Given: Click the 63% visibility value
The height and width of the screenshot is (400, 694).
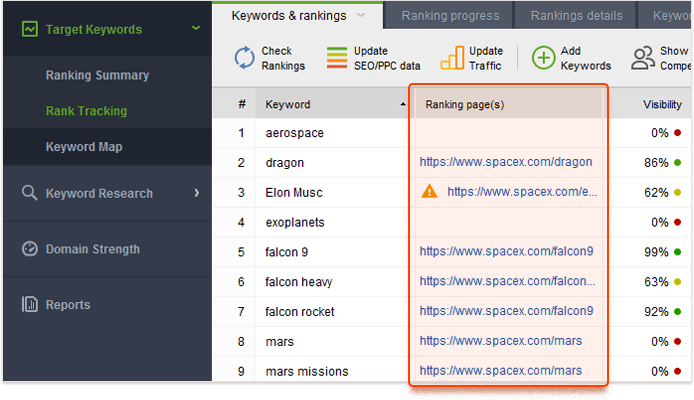Looking at the screenshot, I should click(x=656, y=282).
